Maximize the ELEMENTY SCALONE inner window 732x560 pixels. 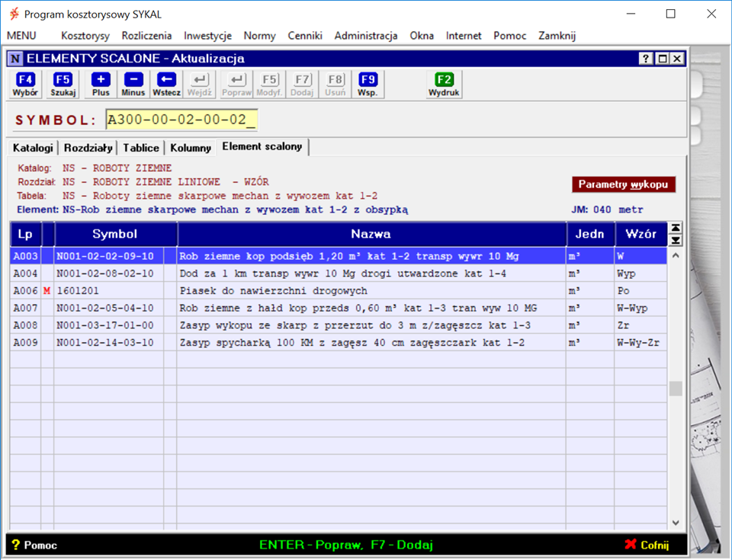point(662,59)
